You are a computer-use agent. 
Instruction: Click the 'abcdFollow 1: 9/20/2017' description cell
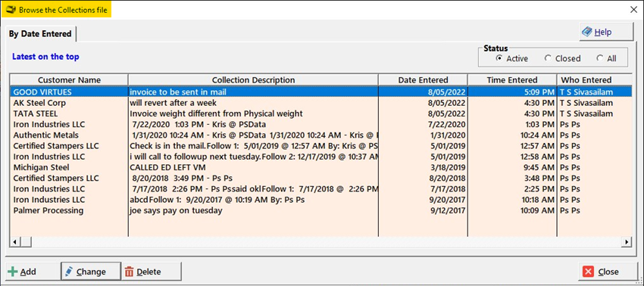click(x=253, y=200)
